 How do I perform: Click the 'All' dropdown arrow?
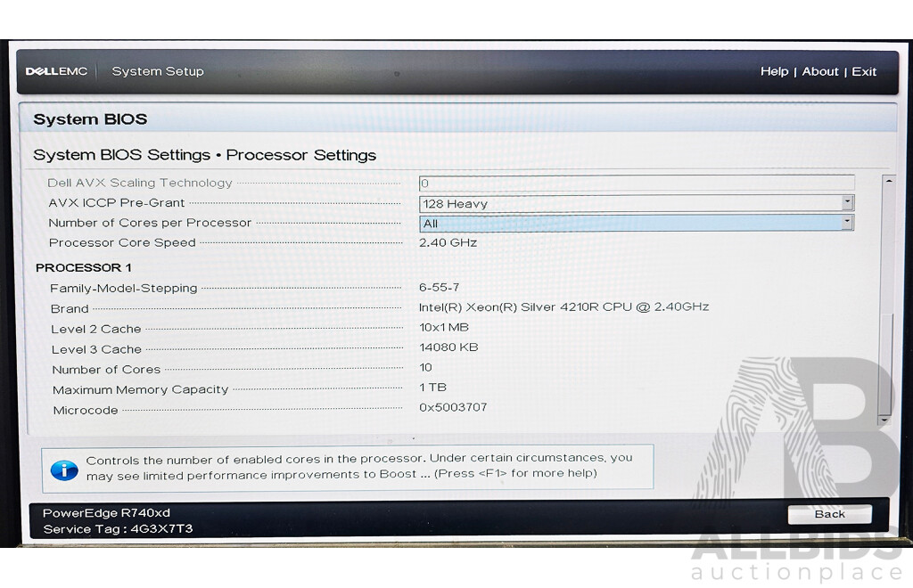(848, 223)
